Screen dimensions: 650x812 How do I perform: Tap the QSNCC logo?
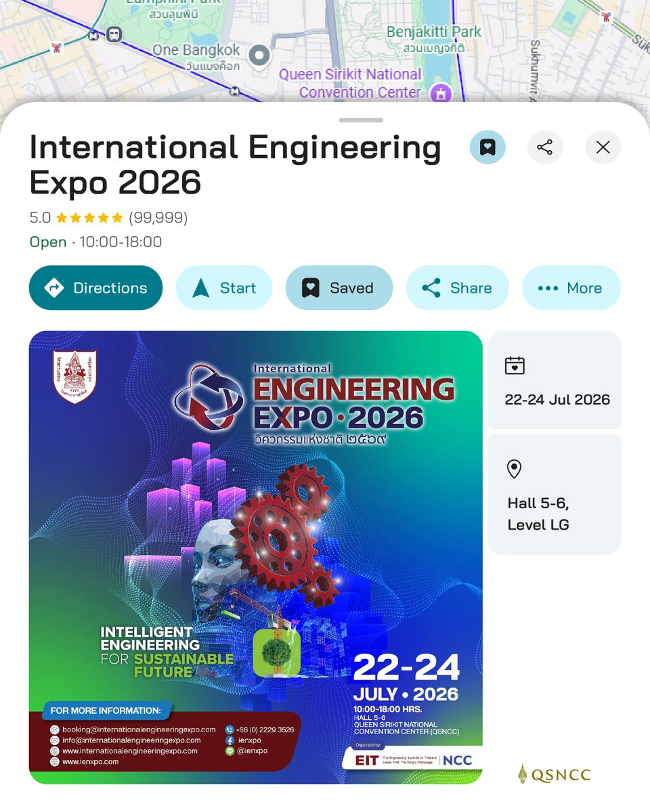[554, 775]
